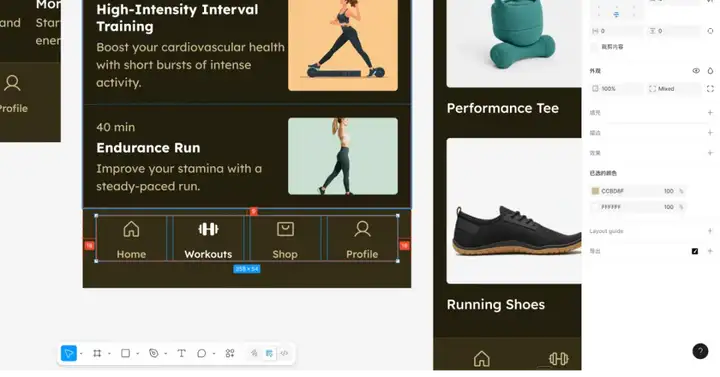Image resolution: width=720 pixels, height=377 pixels.
Task: Select the Endurance Run woman image
Action: click(x=343, y=156)
